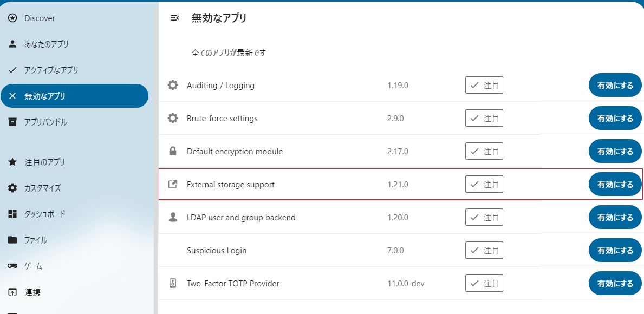Click the LDAP user and group backend icon
The width and height of the screenshot is (644, 314).
[172, 217]
